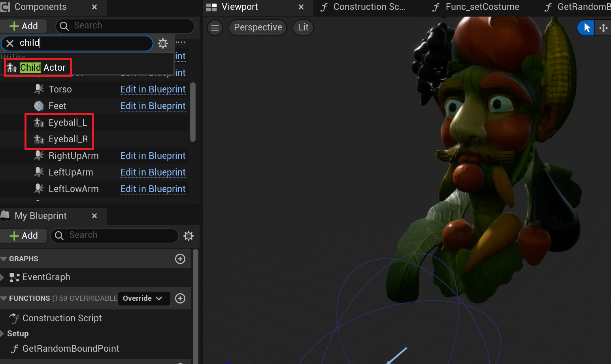Image resolution: width=611 pixels, height=364 pixels.
Task: Collapse the FUNCTIONS section
Action: (4, 298)
